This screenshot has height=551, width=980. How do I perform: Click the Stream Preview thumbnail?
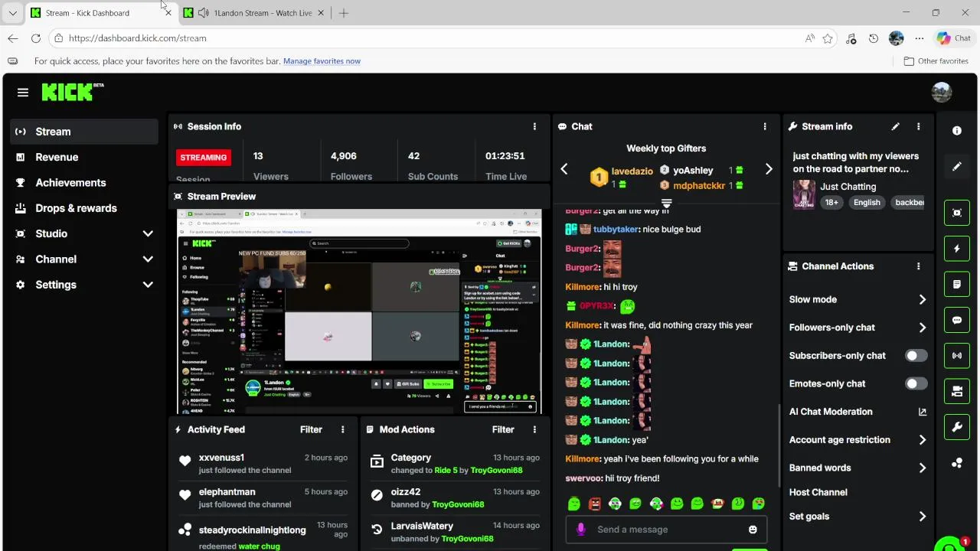tap(359, 311)
